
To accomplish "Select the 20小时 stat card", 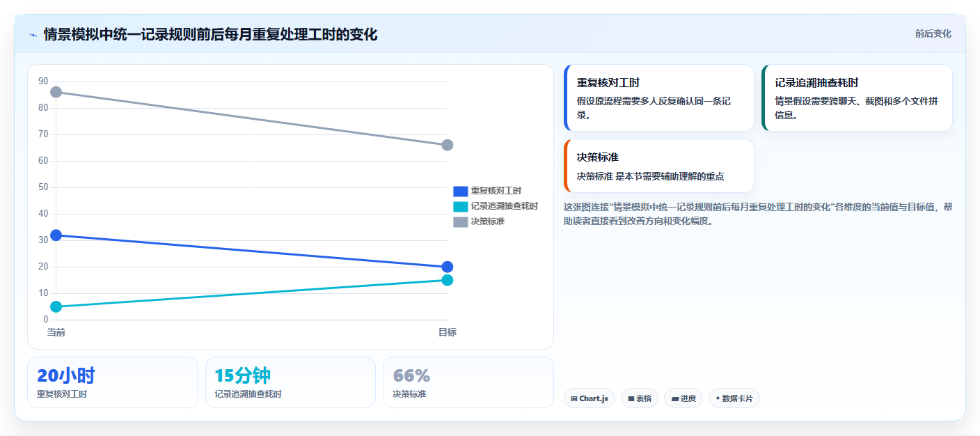I will click(113, 382).
